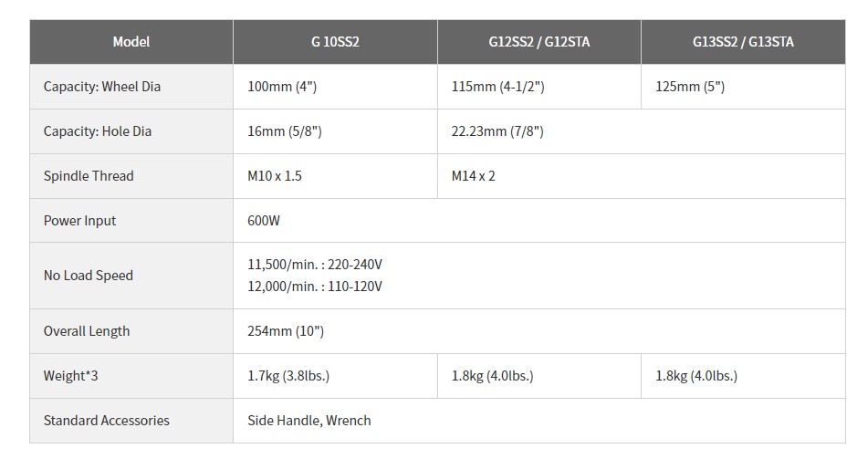Click the 254mm (10") overall length value
Screen dimensions: 868x459
click(x=286, y=331)
